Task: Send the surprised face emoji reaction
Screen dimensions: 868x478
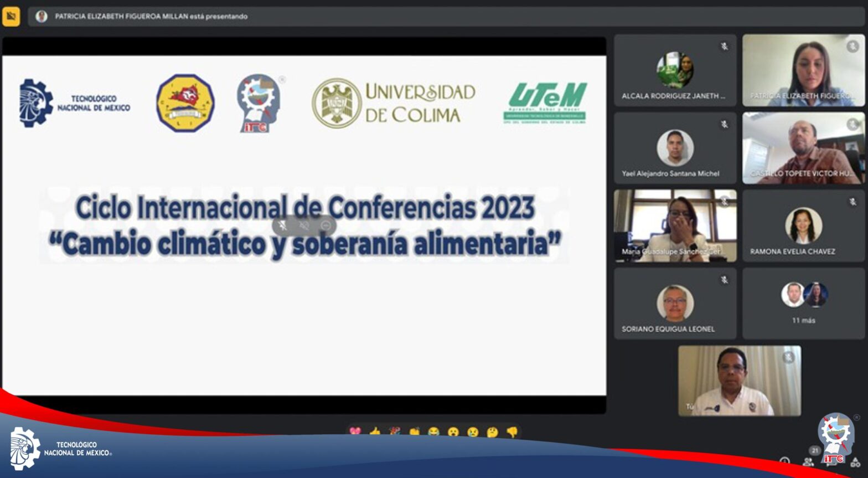Action: pyautogui.click(x=453, y=431)
